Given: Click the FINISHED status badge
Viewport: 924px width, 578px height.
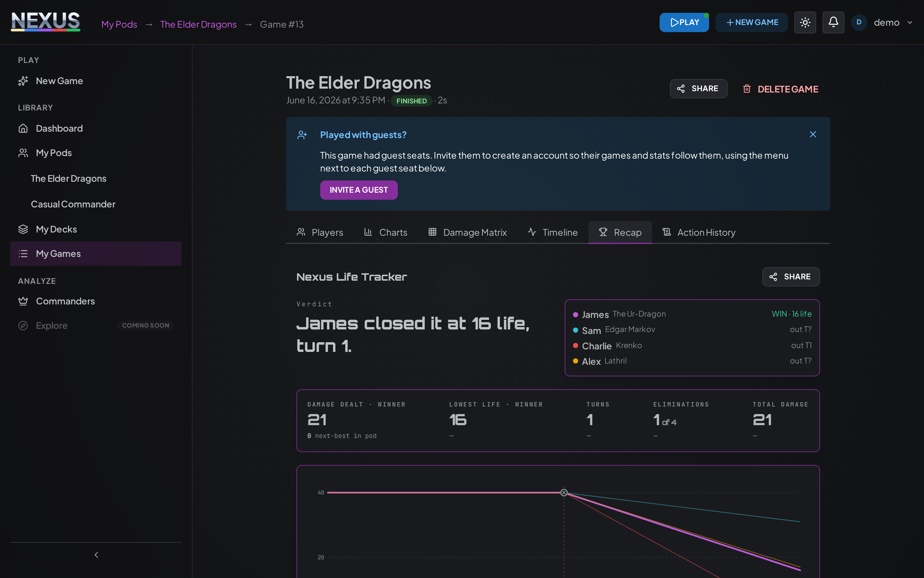Looking at the screenshot, I should [411, 101].
